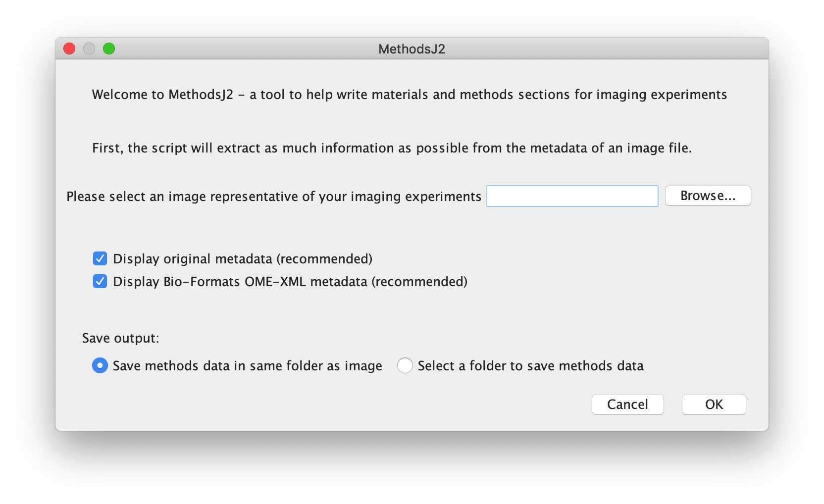Click the Welcome to MethodsJ2 text line

click(x=410, y=95)
